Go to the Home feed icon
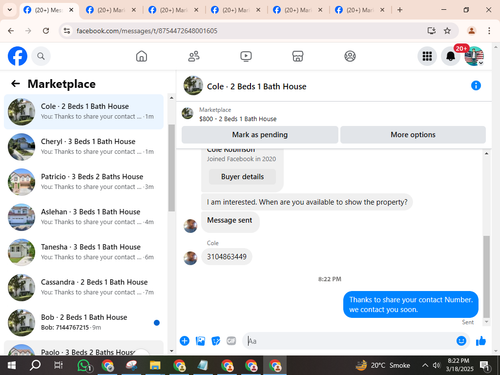The width and height of the screenshot is (500, 375). pos(141,56)
